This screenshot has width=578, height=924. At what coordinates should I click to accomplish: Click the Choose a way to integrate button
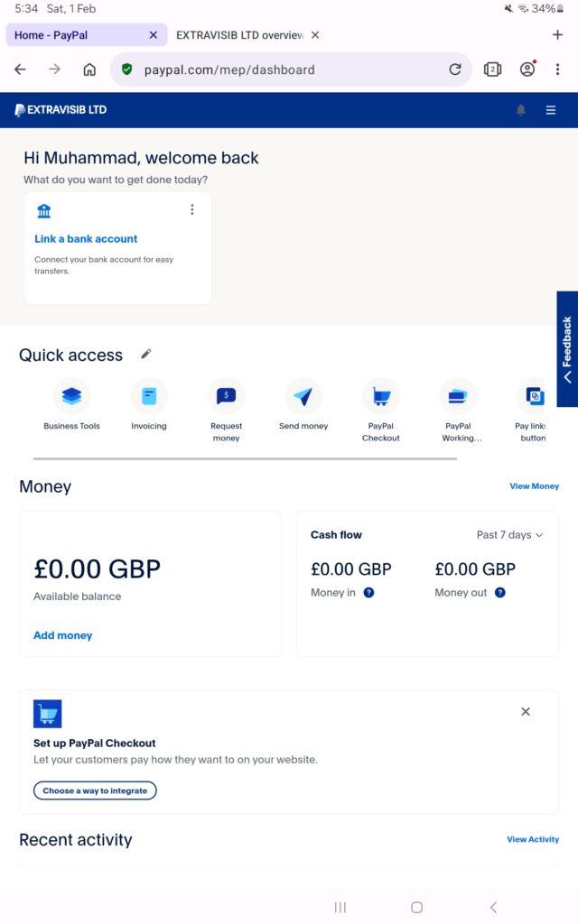[95, 790]
